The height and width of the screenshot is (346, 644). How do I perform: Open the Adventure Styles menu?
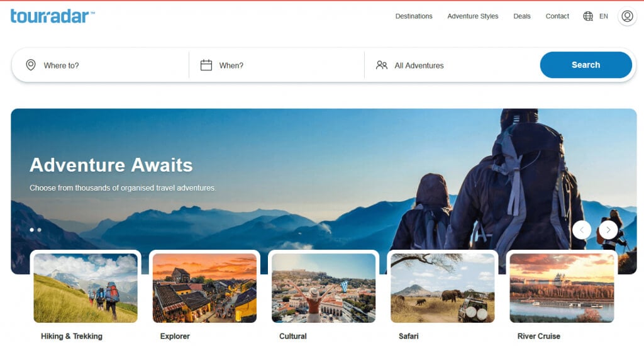pyautogui.click(x=473, y=16)
